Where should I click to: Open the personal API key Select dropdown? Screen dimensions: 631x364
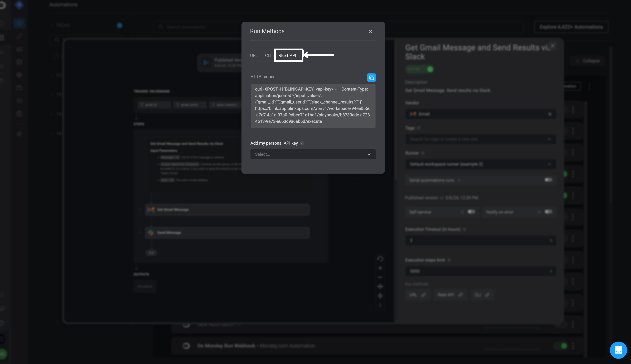point(313,154)
